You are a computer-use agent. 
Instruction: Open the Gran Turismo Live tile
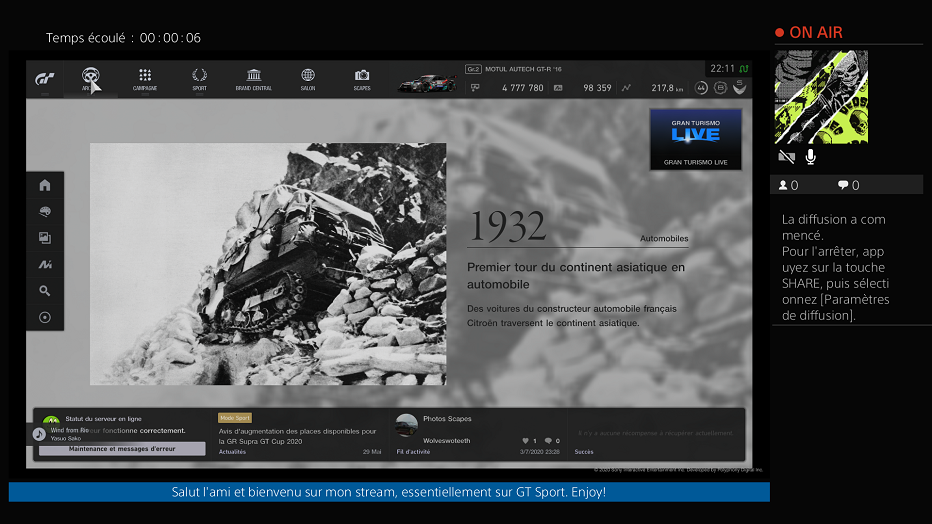[695, 140]
